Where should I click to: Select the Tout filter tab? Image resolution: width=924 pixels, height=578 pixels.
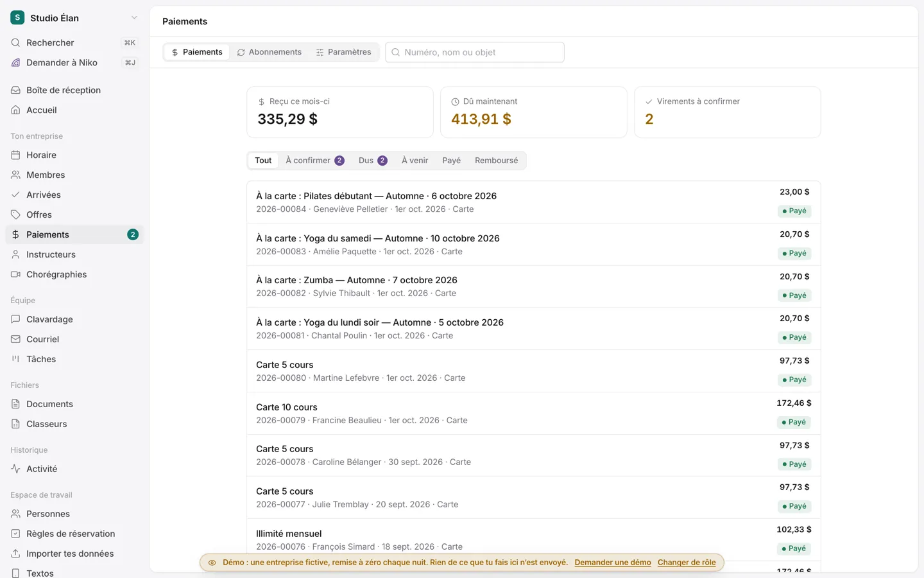pyautogui.click(x=263, y=161)
